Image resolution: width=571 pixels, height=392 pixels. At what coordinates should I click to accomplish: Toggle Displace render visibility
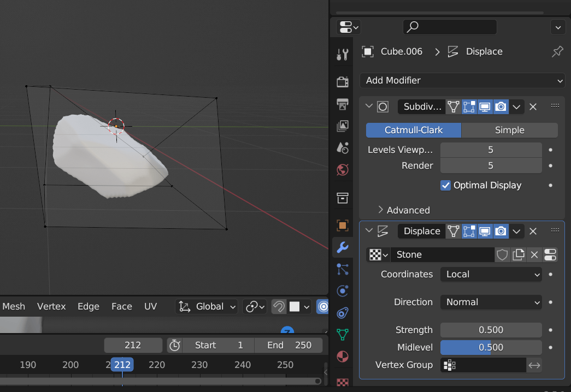(501, 231)
